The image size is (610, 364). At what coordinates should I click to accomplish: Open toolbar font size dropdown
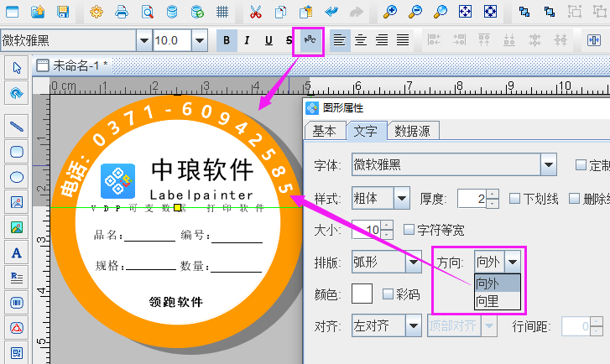(200, 40)
